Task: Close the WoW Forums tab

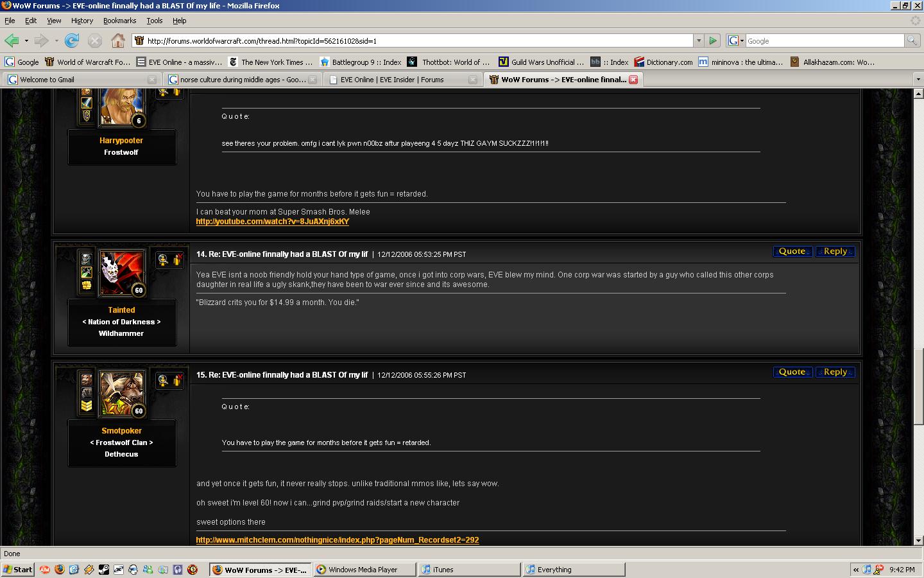Action: (633, 80)
